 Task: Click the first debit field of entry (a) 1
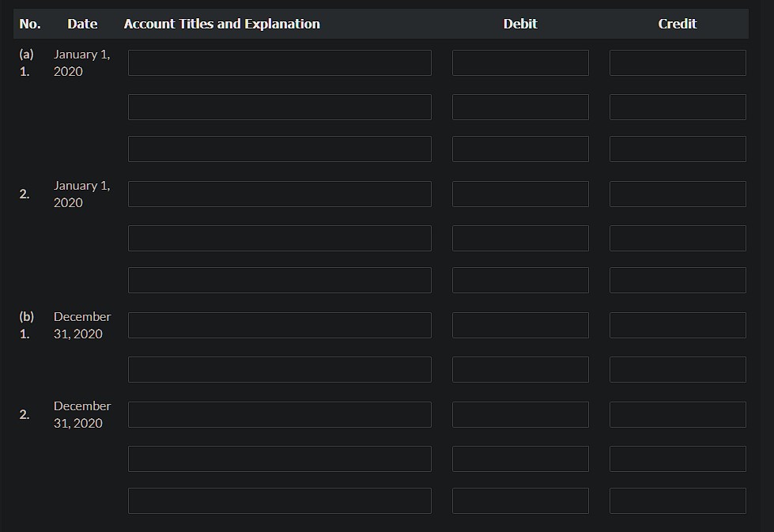click(x=520, y=62)
